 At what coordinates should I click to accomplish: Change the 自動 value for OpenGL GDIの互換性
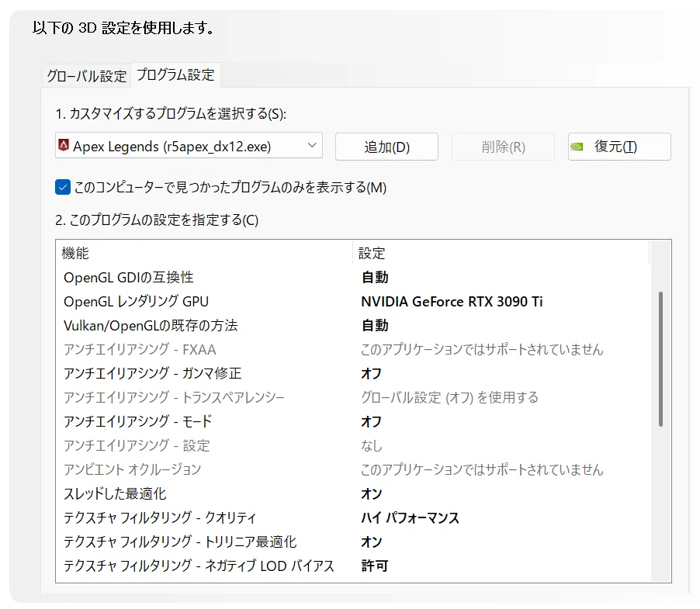[375, 278]
